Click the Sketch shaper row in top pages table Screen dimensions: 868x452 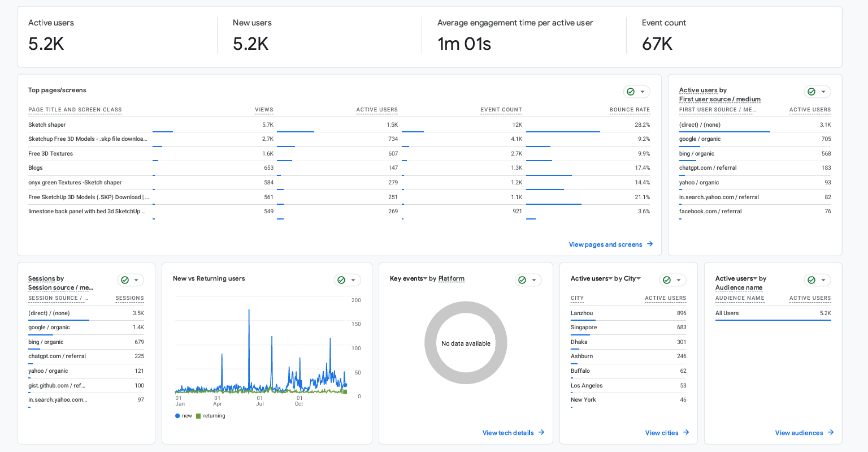47,124
